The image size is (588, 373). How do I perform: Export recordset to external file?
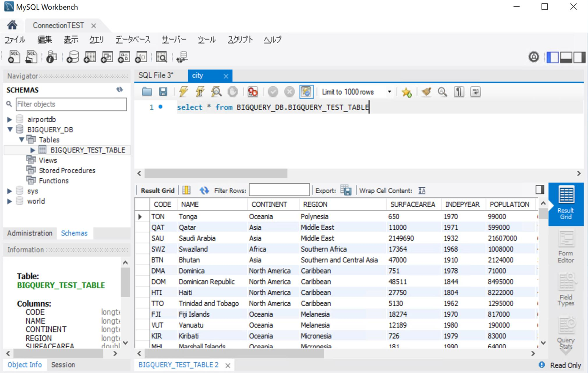(x=346, y=190)
